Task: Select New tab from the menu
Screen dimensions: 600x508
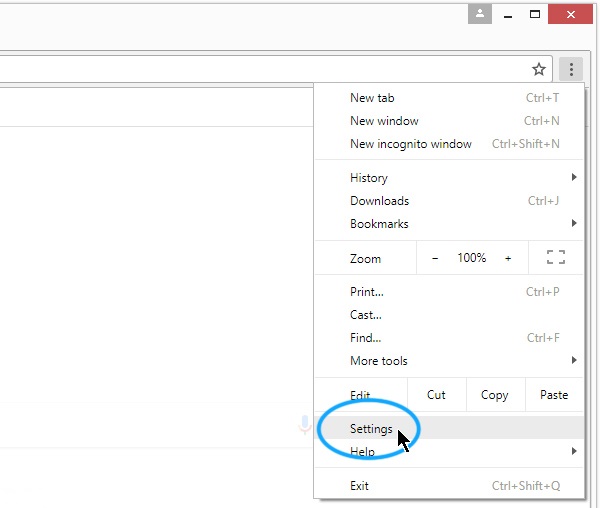Action: tap(449, 98)
